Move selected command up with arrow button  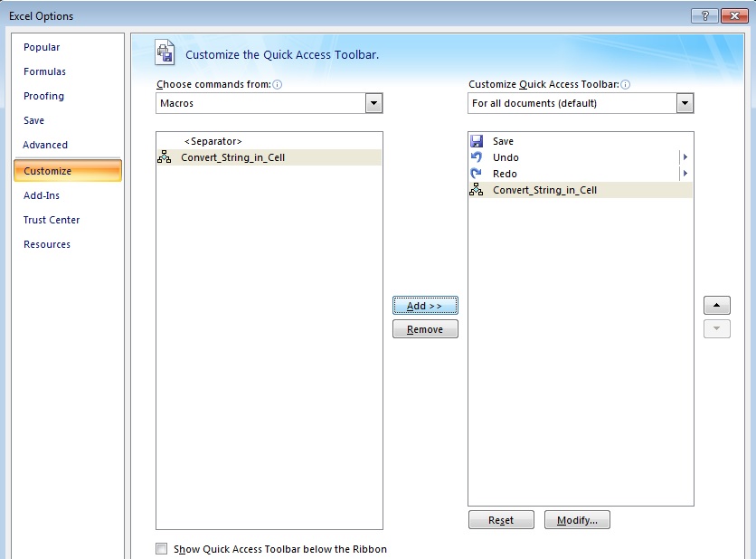click(x=716, y=305)
